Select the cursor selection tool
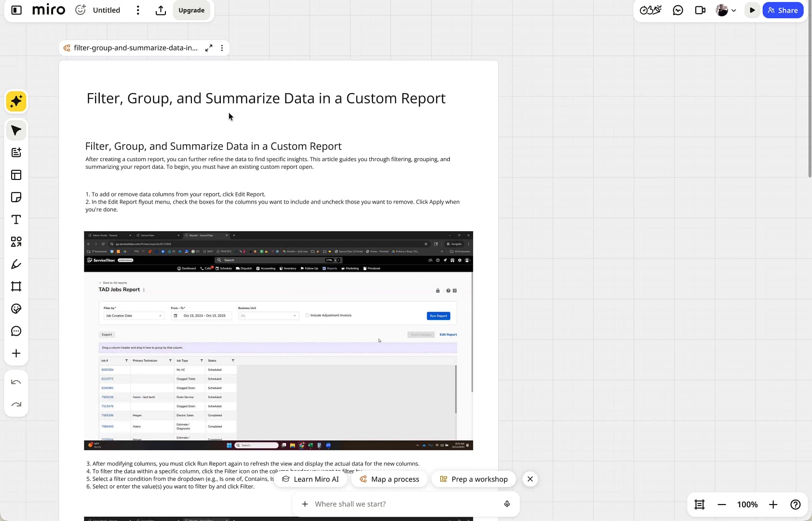Viewport: 812px width, 521px height. [x=16, y=130]
